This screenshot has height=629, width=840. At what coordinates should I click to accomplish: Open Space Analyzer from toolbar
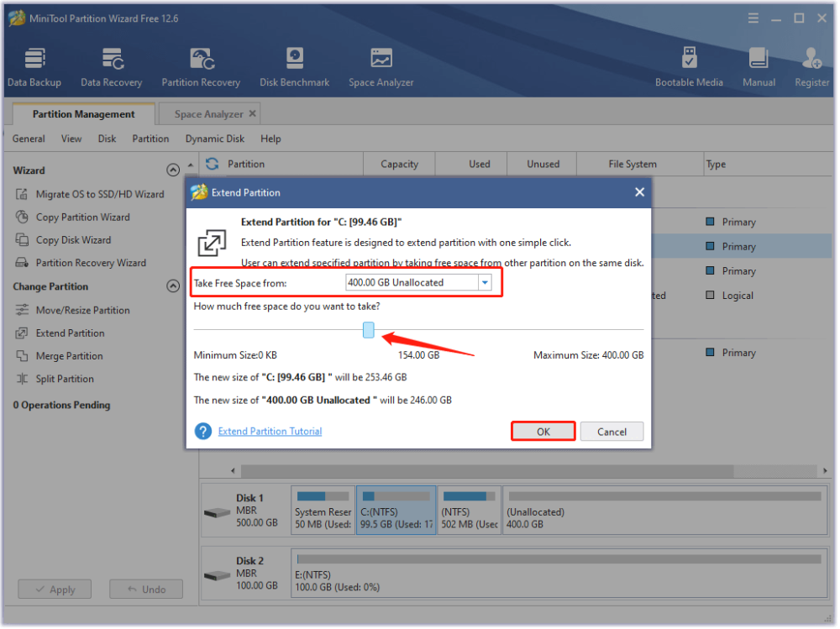pos(381,67)
